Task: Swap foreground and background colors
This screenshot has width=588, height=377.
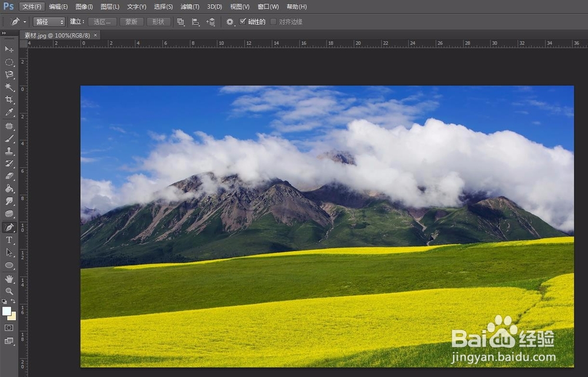Action: (x=13, y=301)
